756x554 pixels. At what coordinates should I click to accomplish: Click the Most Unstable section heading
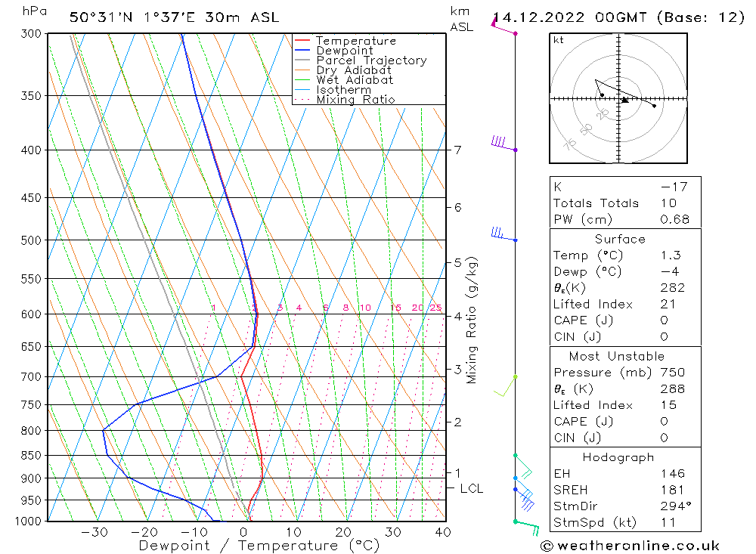(x=617, y=356)
